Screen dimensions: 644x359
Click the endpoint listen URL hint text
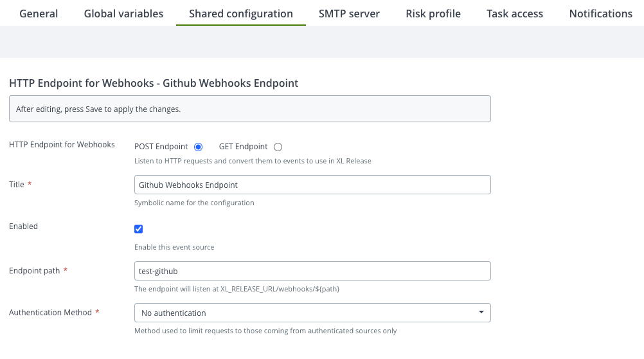click(237, 289)
